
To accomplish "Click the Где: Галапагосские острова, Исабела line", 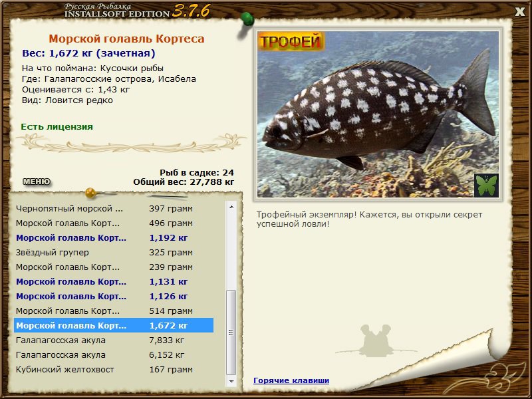I will pyautogui.click(x=109, y=79).
